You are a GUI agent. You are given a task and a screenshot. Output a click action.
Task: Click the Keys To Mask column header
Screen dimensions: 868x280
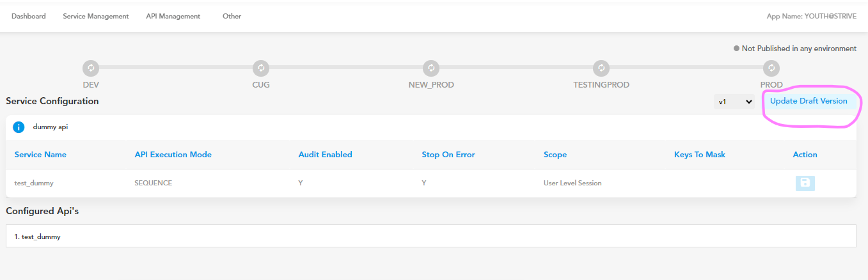pyautogui.click(x=700, y=155)
